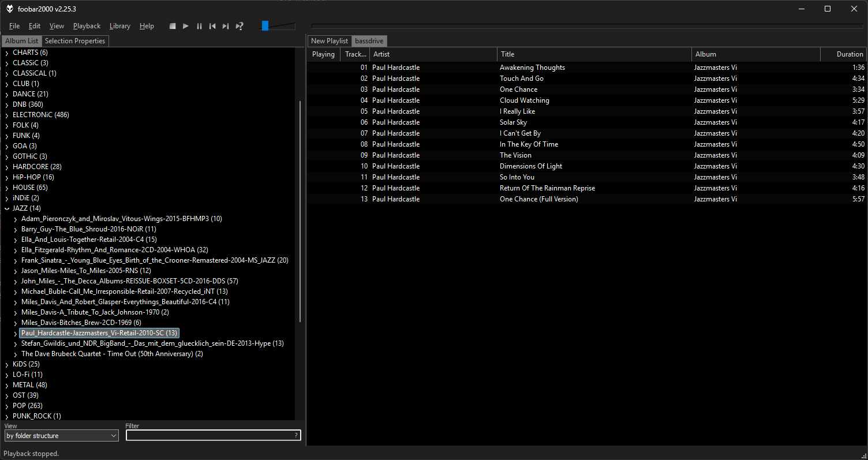
Task: Select the KiDS (25) folder
Action: pos(26,364)
